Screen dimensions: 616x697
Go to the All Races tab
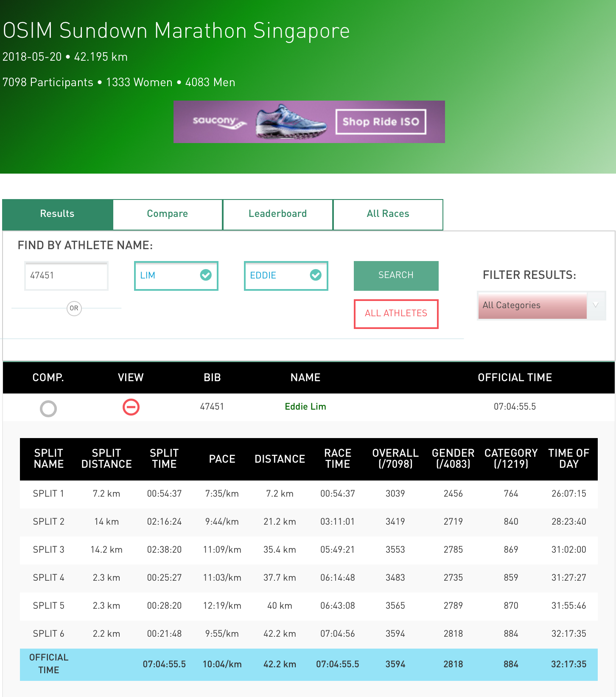click(x=388, y=214)
